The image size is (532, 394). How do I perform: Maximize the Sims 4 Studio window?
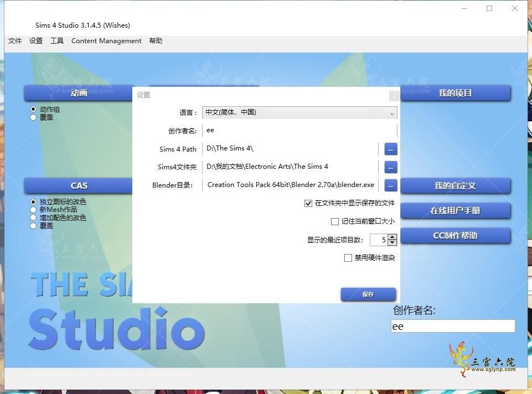(x=489, y=8)
